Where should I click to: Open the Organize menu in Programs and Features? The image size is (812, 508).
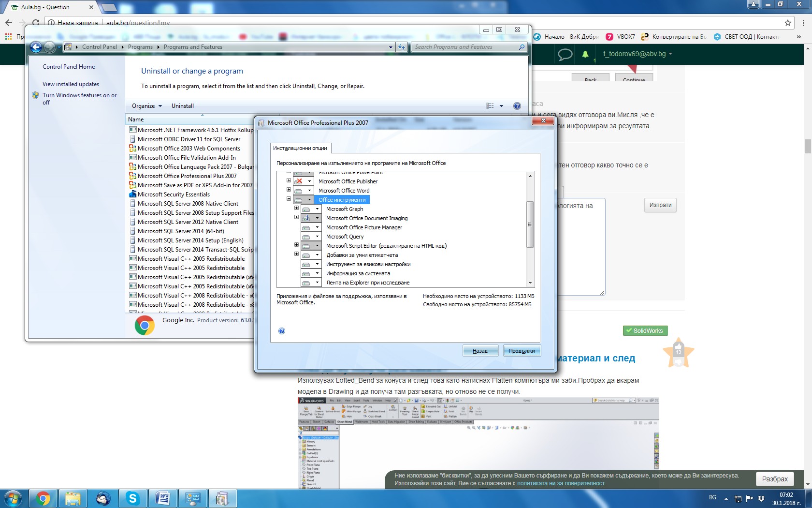(x=147, y=106)
